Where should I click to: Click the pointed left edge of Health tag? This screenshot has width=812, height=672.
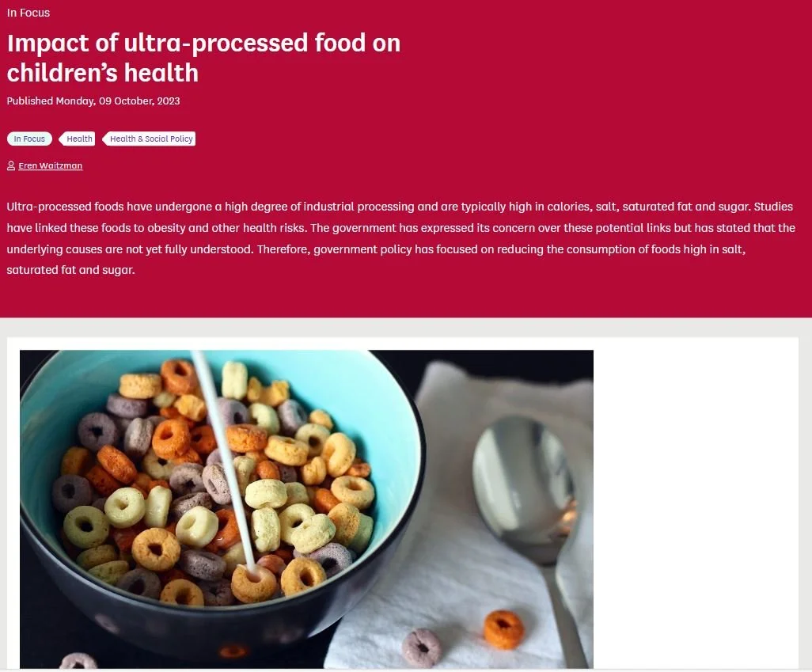62,139
